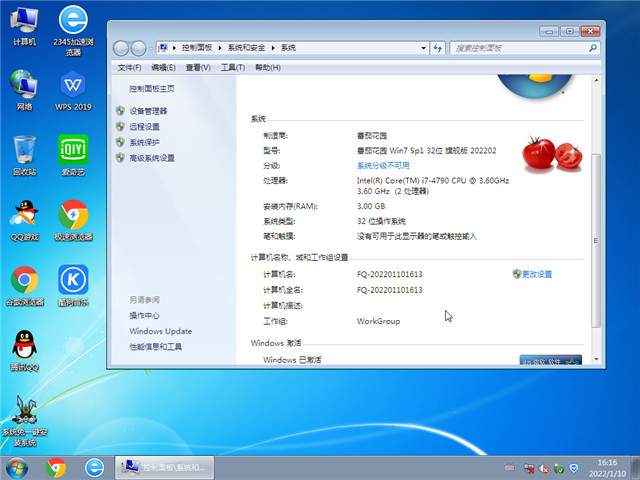The image size is (640, 480).
Task: Click the muted volume tray icon
Action: coord(544,469)
